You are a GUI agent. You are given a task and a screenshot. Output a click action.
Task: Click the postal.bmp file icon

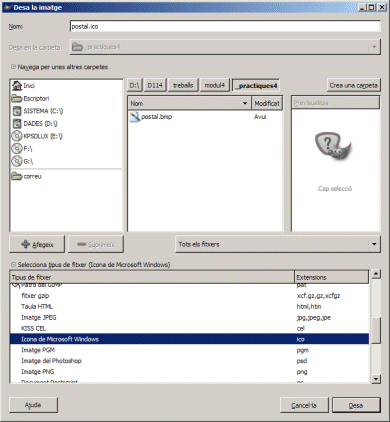point(135,117)
